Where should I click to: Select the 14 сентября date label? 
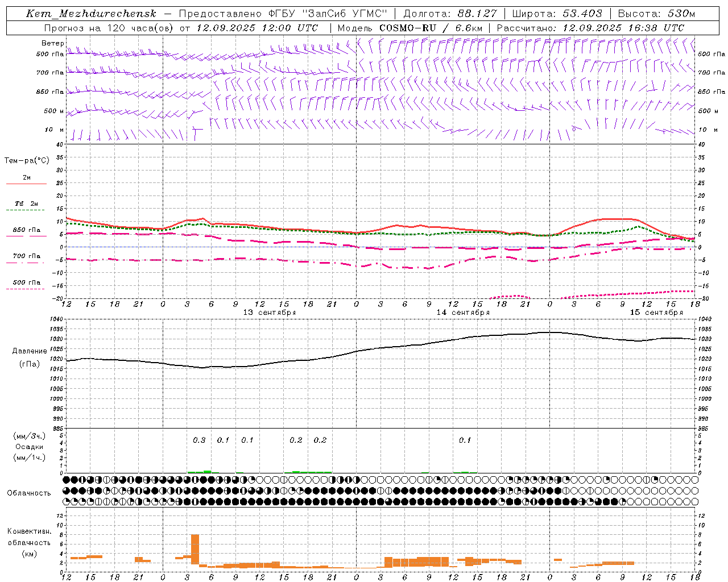click(x=463, y=313)
